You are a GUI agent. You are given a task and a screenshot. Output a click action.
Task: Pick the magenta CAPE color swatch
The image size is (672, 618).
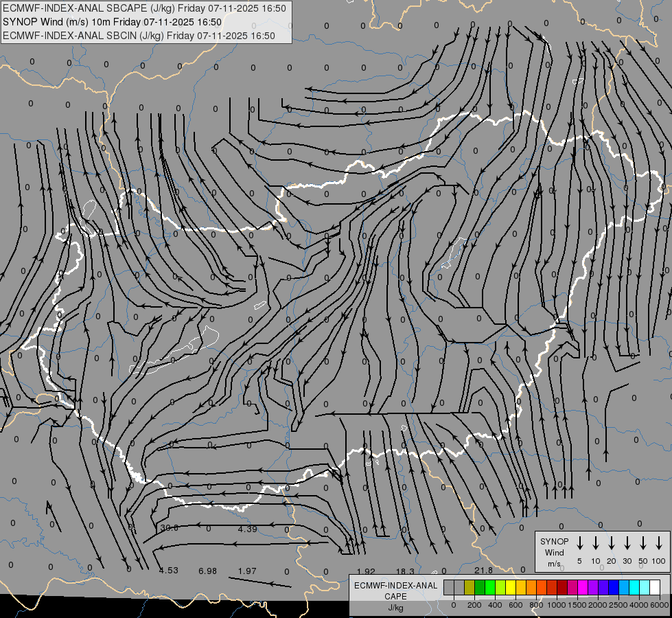583,587
